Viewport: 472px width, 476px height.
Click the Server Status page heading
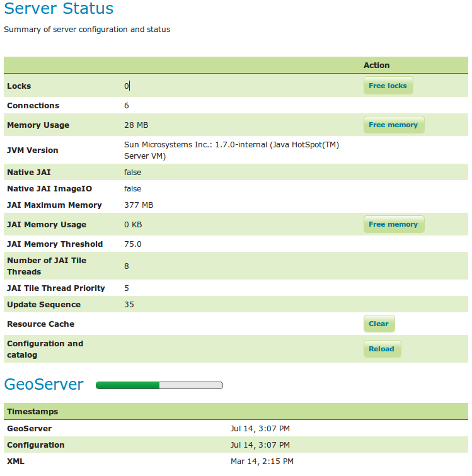click(59, 9)
